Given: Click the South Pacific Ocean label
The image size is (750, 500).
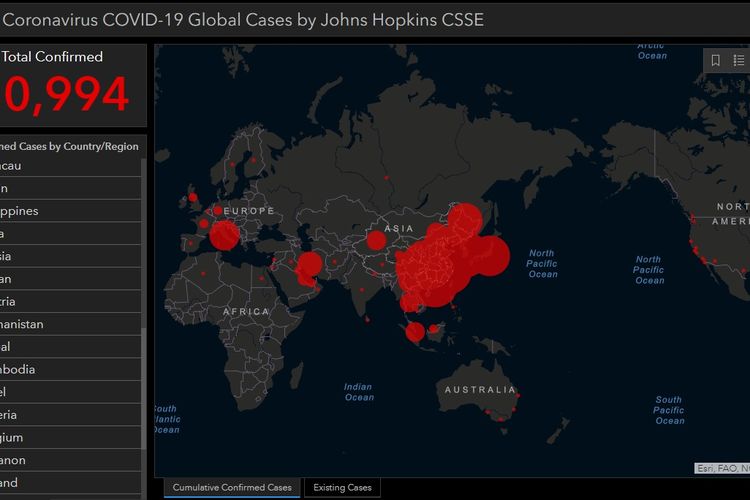Looking at the screenshot, I should pyautogui.click(x=669, y=410).
